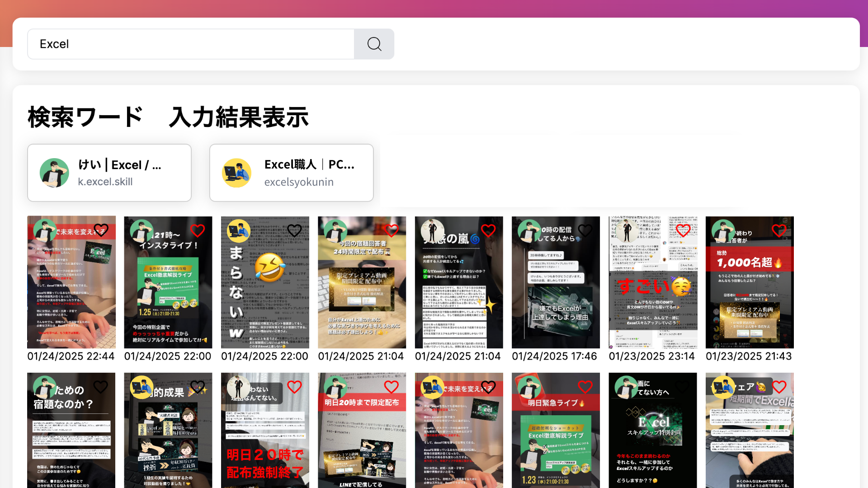Open the インスタライブ story thumbnail
868x488 pixels.
(168, 282)
